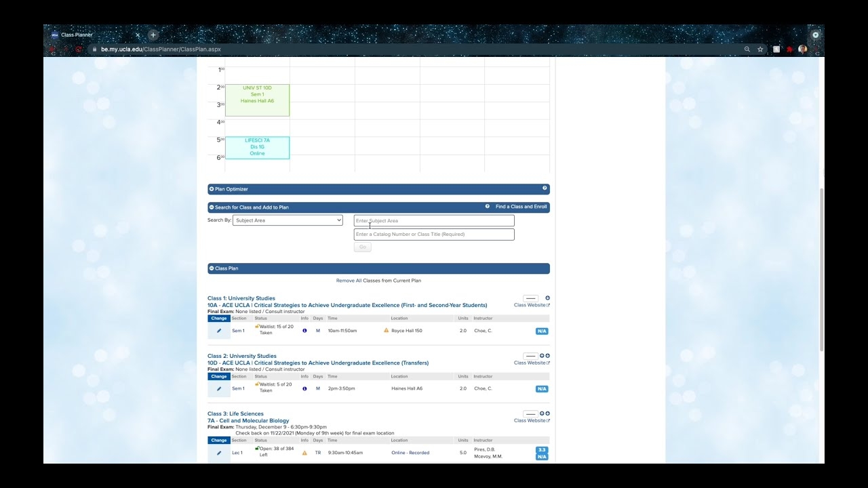Click the pencil edit icon for LIFESCI 7A Lec 1
Screen dimensions: 868x488
click(x=218, y=452)
